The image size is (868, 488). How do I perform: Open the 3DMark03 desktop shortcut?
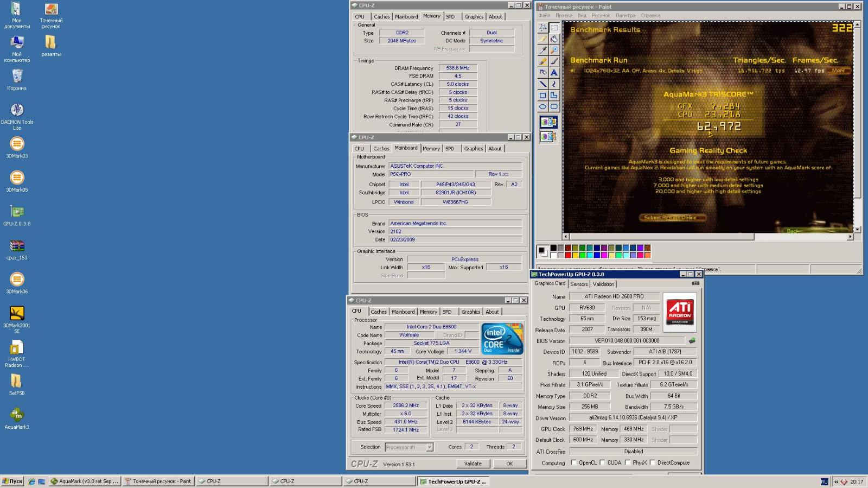(17, 147)
